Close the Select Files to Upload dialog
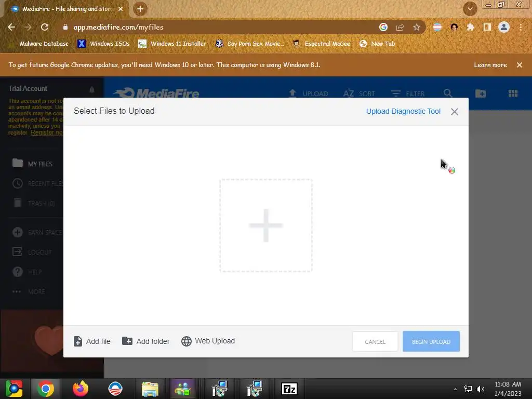 (454, 112)
